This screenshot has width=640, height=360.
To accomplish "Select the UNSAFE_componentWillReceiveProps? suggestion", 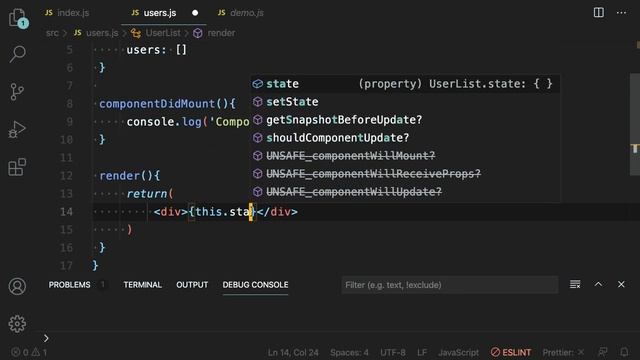I will click(404, 173).
